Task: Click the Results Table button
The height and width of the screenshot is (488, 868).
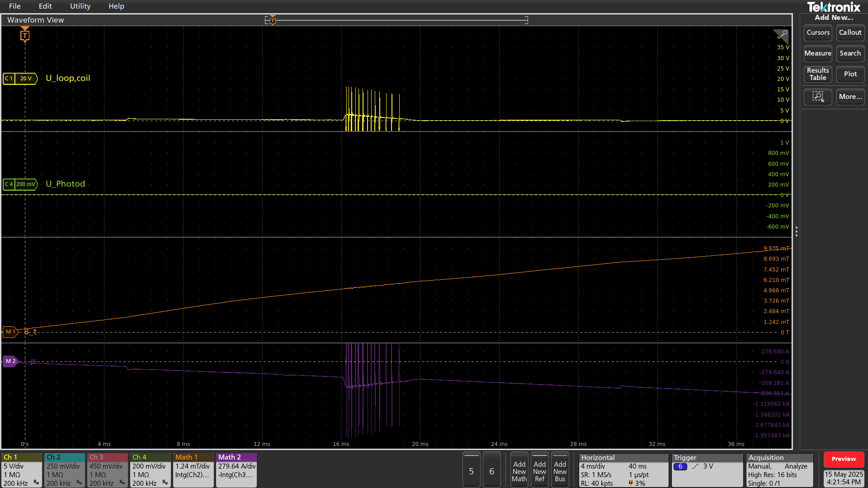Action: (x=817, y=74)
